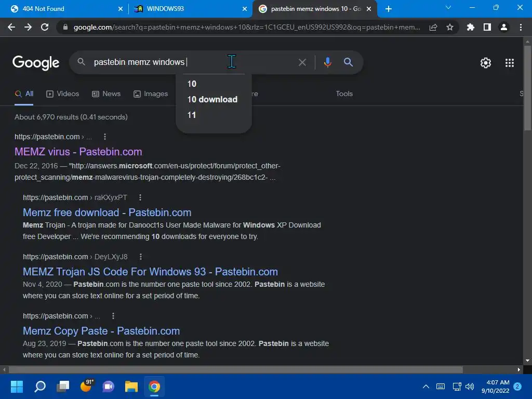Open the volume tray icon
532x399 pixels.
[x=470, y=387]
